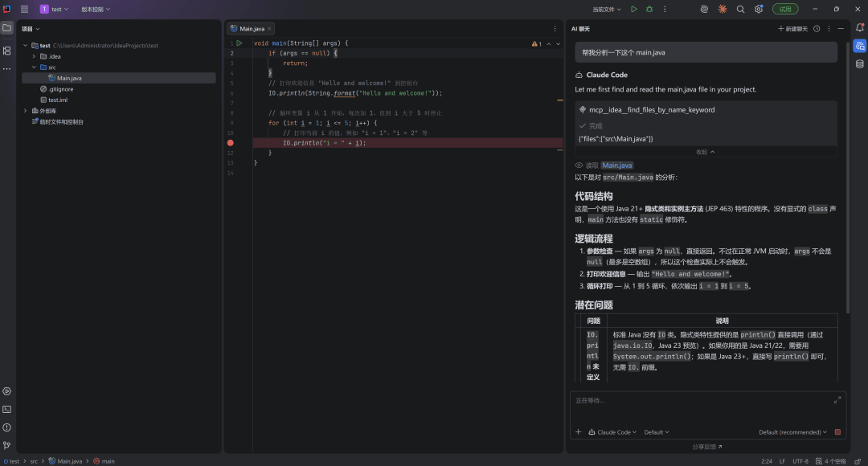The height and width of the screenshot is (466, 868).
Task: Add attachment with plus in chat input
Action: pos(578,431)
